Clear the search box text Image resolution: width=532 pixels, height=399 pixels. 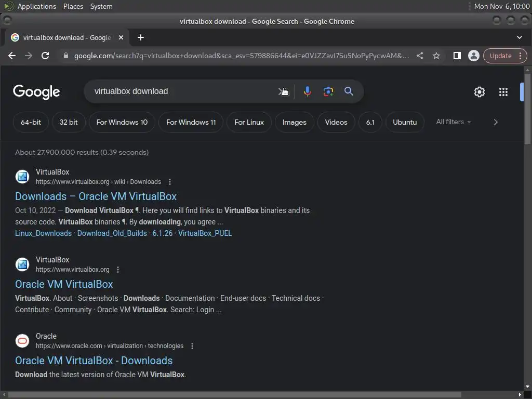click(x=282, y=91)
